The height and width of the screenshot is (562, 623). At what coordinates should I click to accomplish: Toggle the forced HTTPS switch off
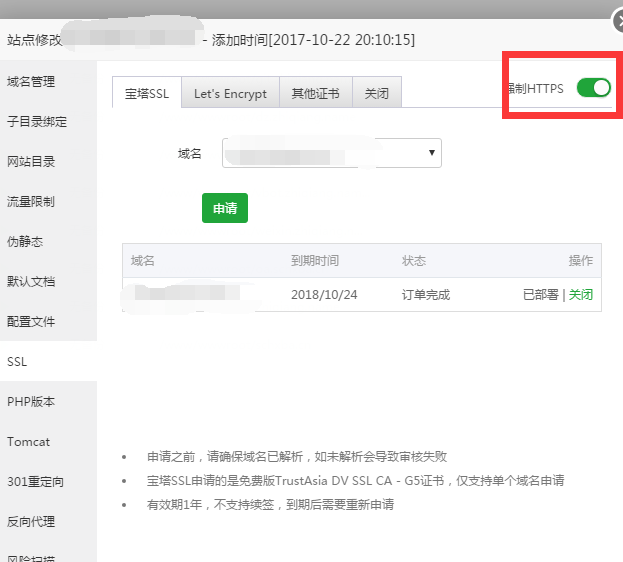(x=594, y=88)
